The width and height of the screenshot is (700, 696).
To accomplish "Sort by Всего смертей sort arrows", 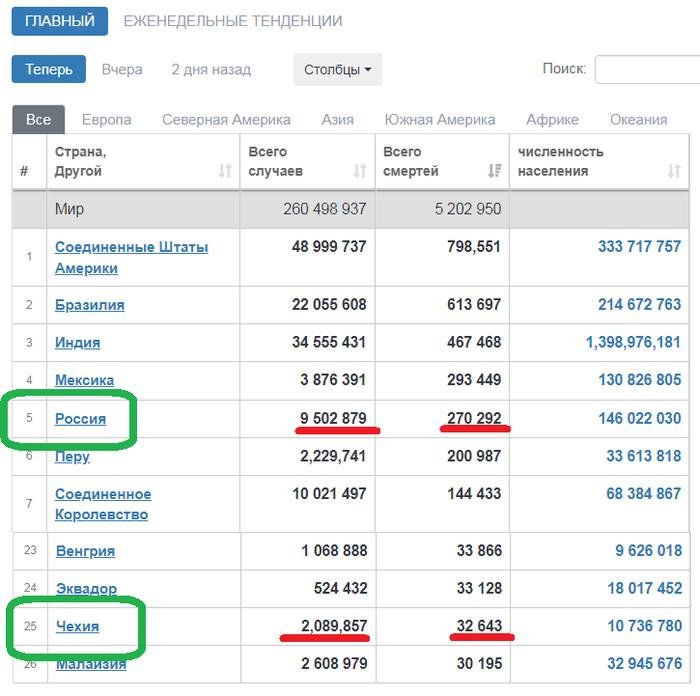I will [x=494, y=171].
